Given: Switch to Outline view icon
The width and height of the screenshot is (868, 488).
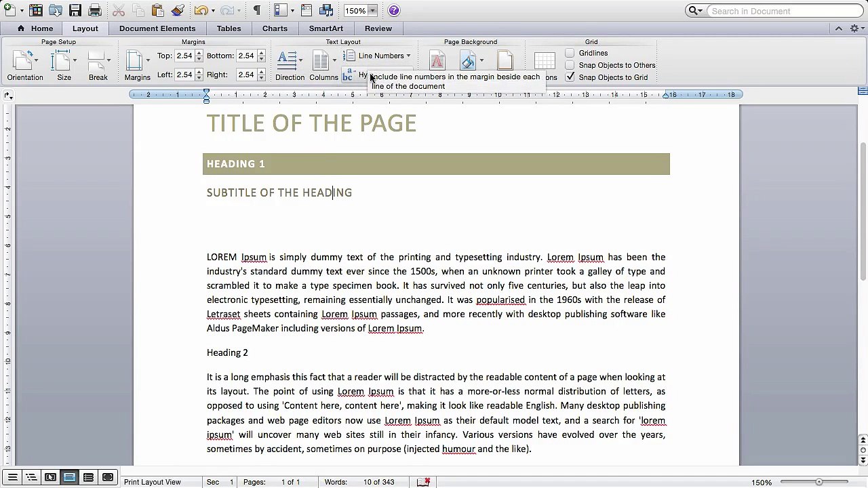Looking at the screenshot, I should (31, 478).
